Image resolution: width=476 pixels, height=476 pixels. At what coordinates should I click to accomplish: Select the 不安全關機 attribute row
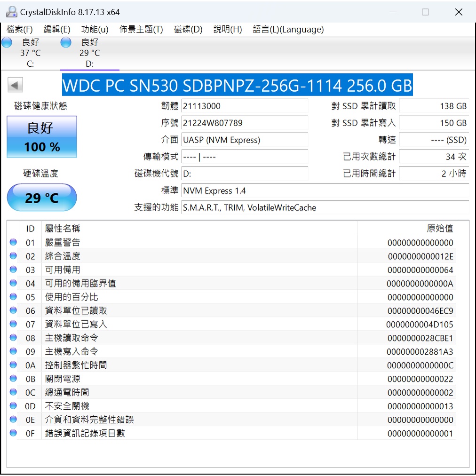point(188,406)
